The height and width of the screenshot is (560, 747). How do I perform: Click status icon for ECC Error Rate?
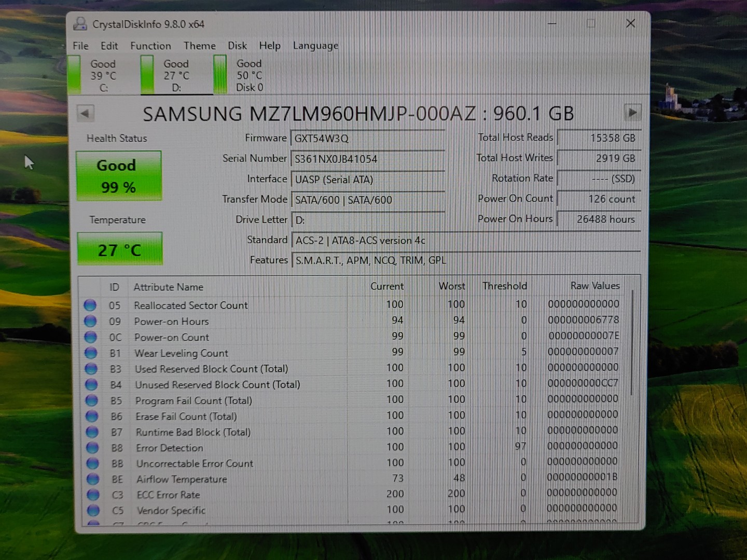[x=93, y=495]
